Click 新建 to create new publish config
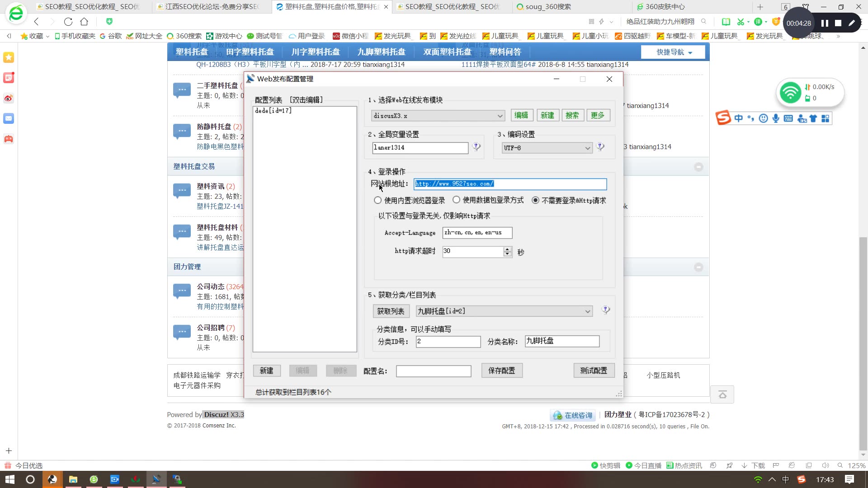Image resolution: width=868 pixels, height=488 pixels. click(267, 371)
